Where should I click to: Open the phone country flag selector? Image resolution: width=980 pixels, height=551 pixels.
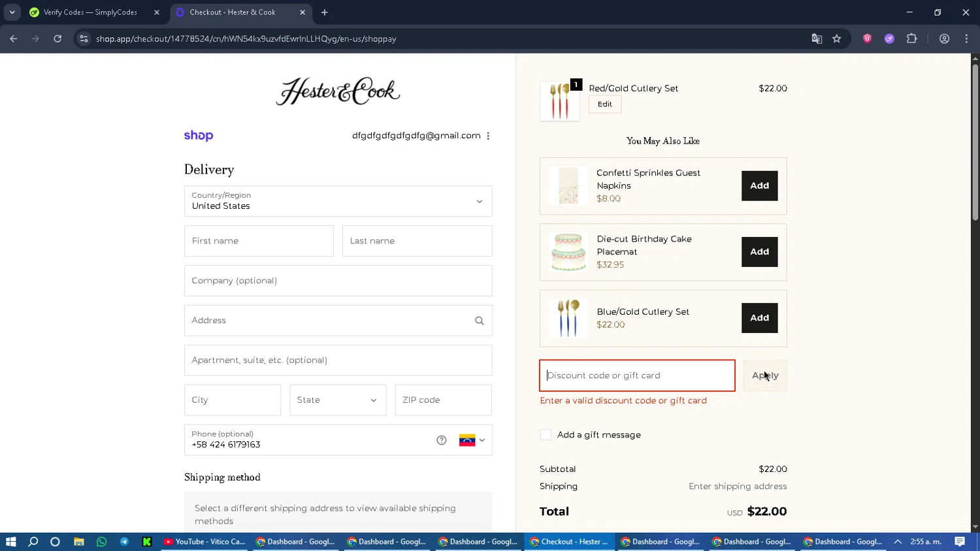click(x=472, y=440)
